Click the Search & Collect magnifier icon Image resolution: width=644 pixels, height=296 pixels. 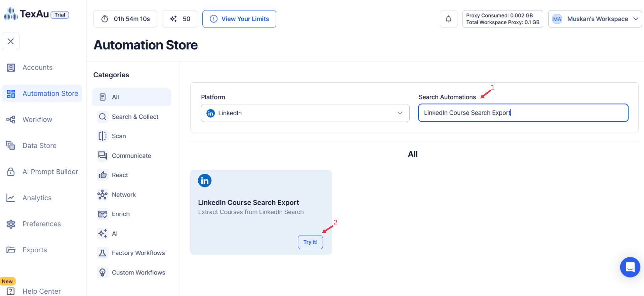(x=103, y=117)
